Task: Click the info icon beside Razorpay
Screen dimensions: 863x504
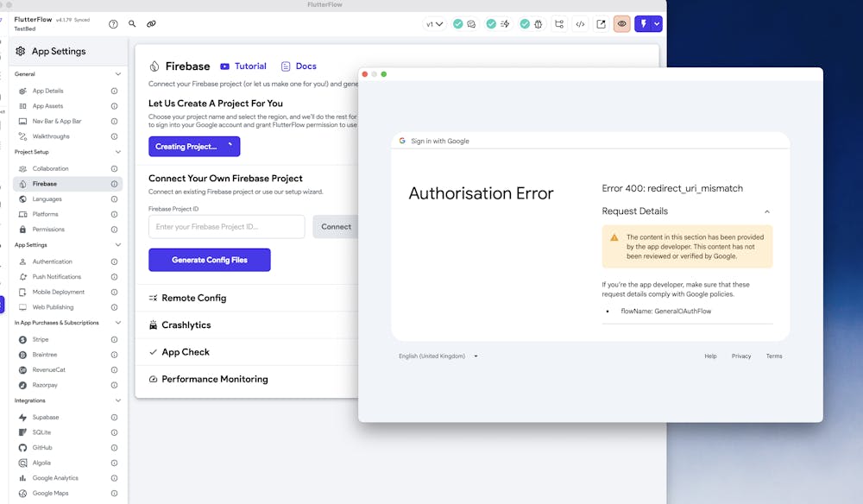Action: click(114, 385)
